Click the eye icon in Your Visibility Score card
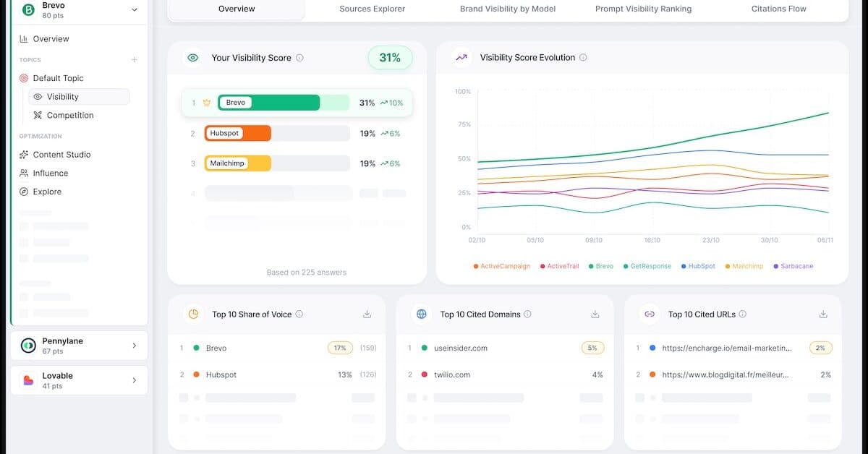 [192, 58]
